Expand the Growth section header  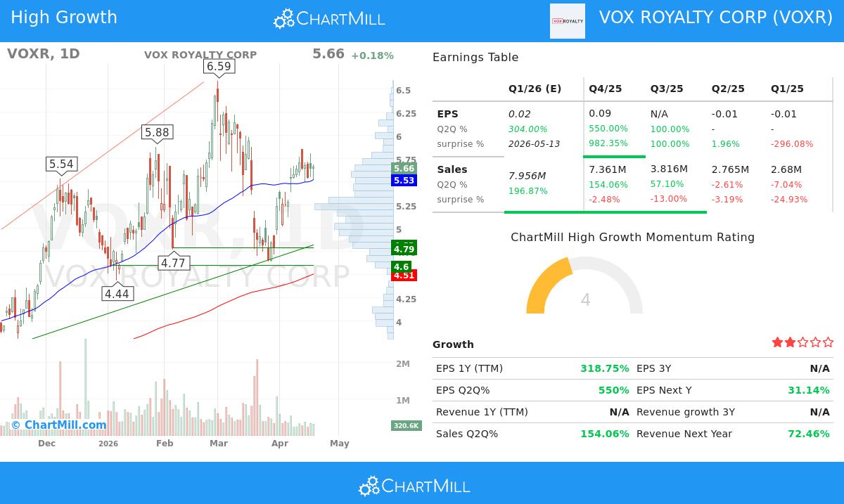pos(453,344)
